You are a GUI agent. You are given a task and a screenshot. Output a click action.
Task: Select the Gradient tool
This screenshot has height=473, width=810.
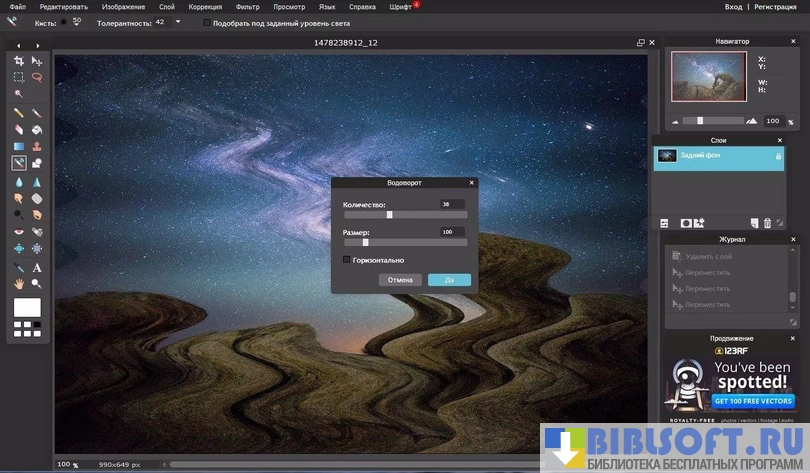18,145
